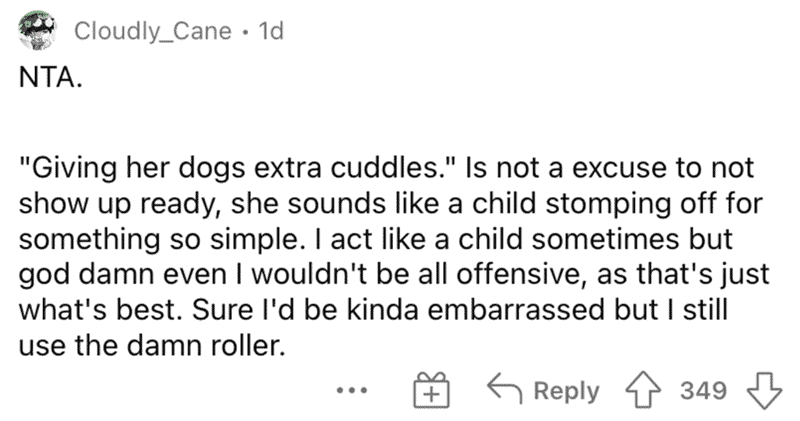The width and height of the screenshot is (800, 421).
Task: Upvote the Cloudly_Cane comment
Action: pyautogui.click(x=643, y=391)
